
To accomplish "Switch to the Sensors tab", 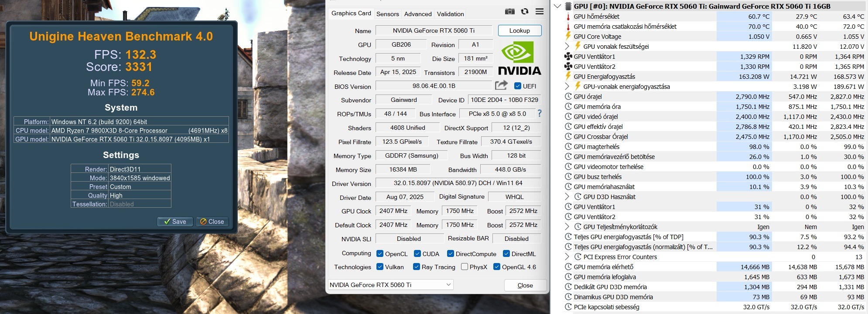I will (387, 14).
